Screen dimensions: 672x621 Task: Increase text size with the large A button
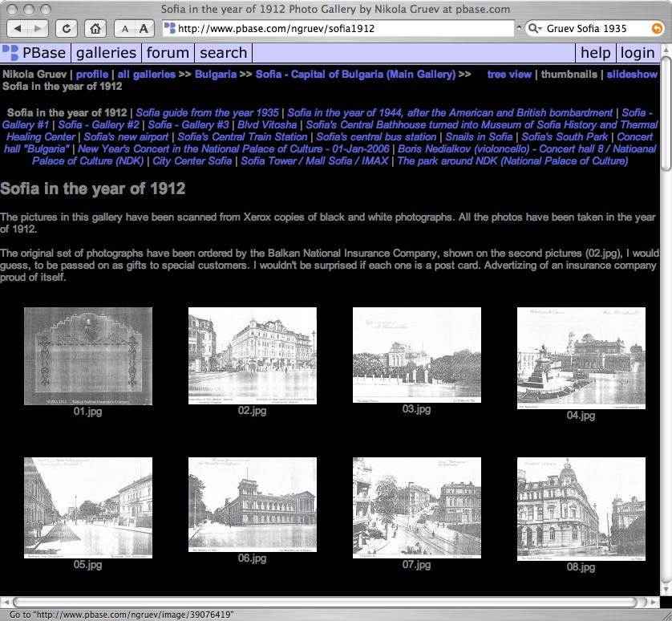pos(144,29)
